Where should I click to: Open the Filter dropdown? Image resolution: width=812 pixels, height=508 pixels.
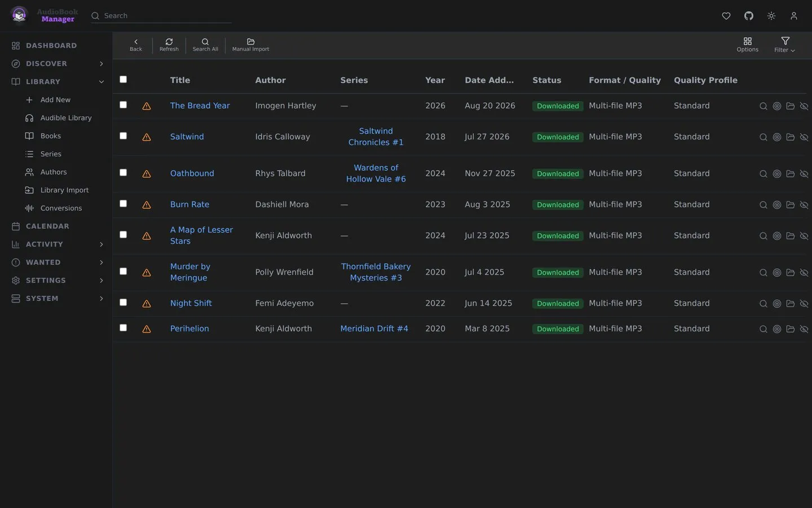point(784,45)
